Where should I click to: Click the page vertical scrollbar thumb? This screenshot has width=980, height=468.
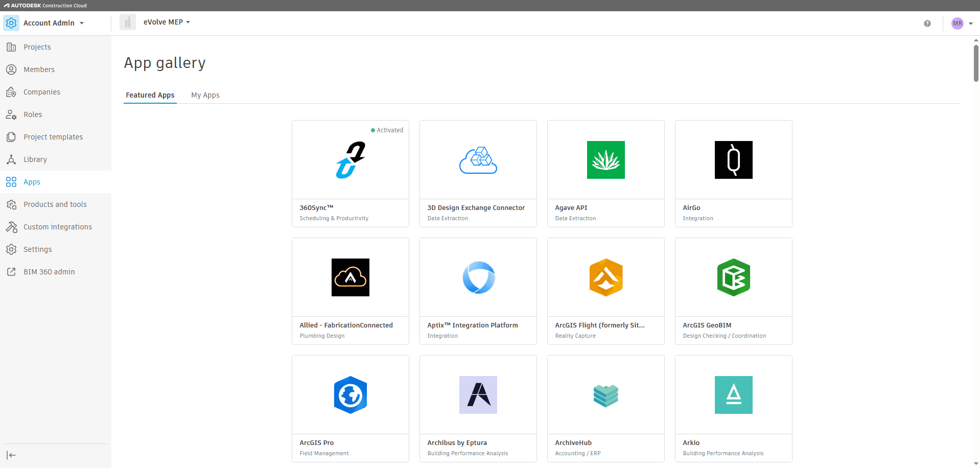(976, 63)
